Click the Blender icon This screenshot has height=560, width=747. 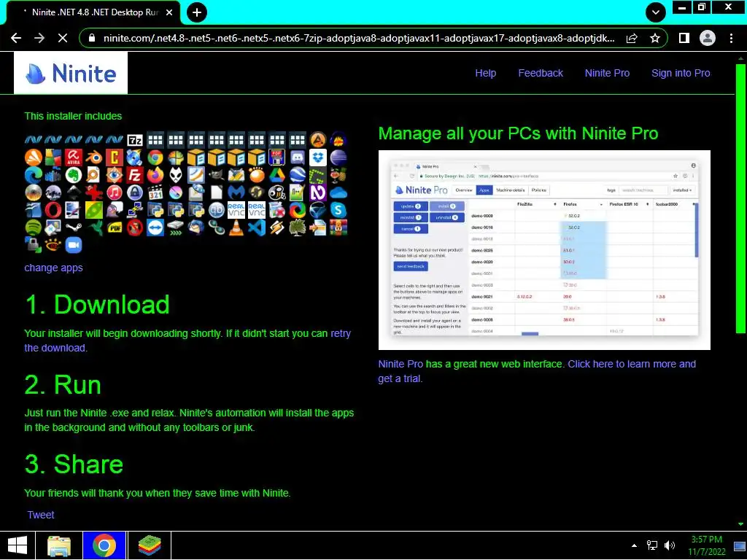[x=94, y=157]
